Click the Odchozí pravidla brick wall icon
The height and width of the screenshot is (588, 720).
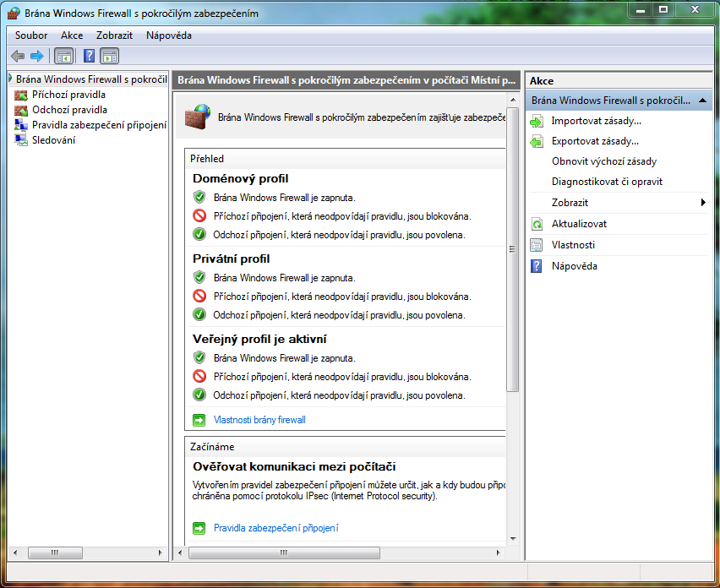(21, 110)
